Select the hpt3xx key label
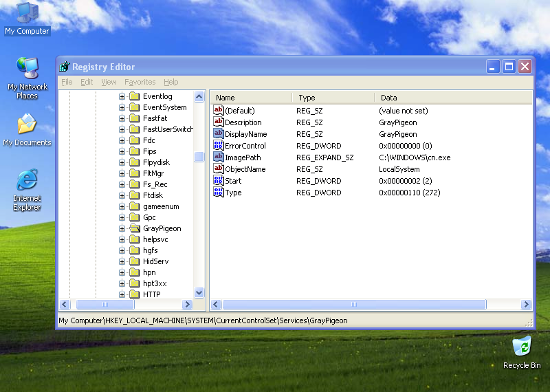 coord(155,283)
